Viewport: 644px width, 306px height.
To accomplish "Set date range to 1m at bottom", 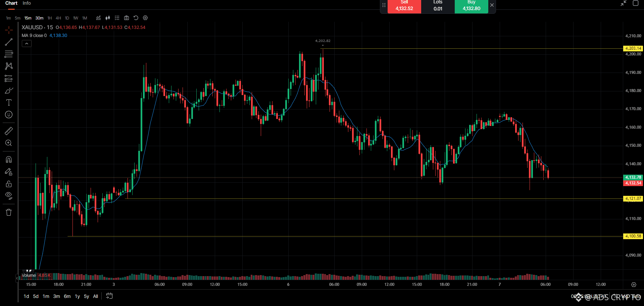I will click(x=46, y=296).
